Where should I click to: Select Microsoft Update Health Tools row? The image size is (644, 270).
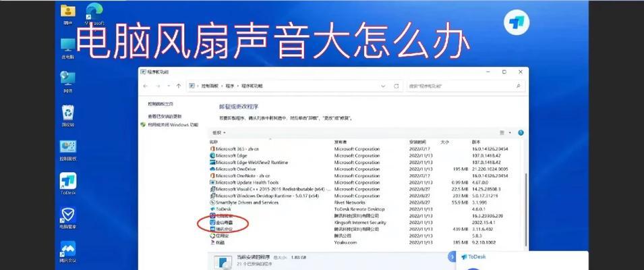click(366, 182)
